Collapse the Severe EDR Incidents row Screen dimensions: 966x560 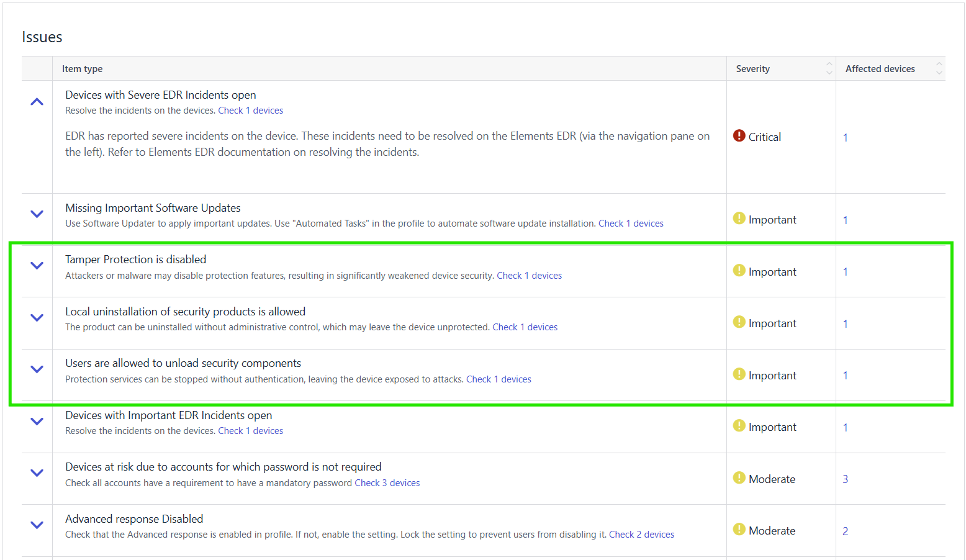37,101
